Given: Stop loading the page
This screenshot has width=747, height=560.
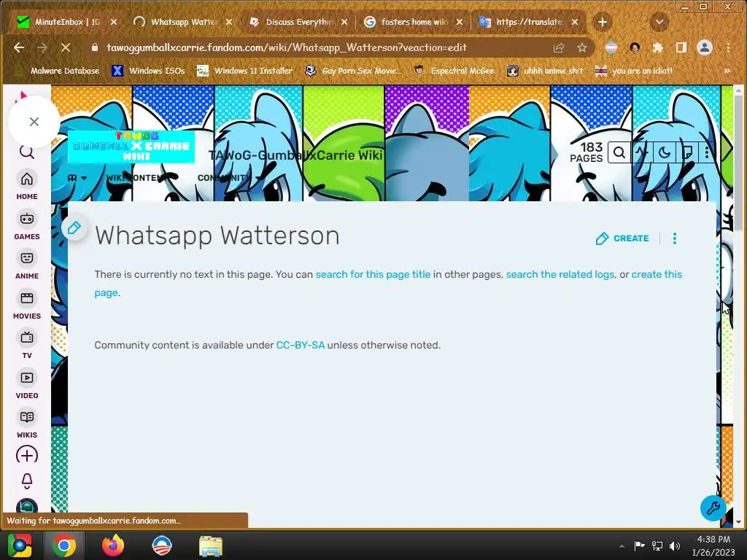Looking at the screenshot, I should pyautogui.click(x=66, y=47).
